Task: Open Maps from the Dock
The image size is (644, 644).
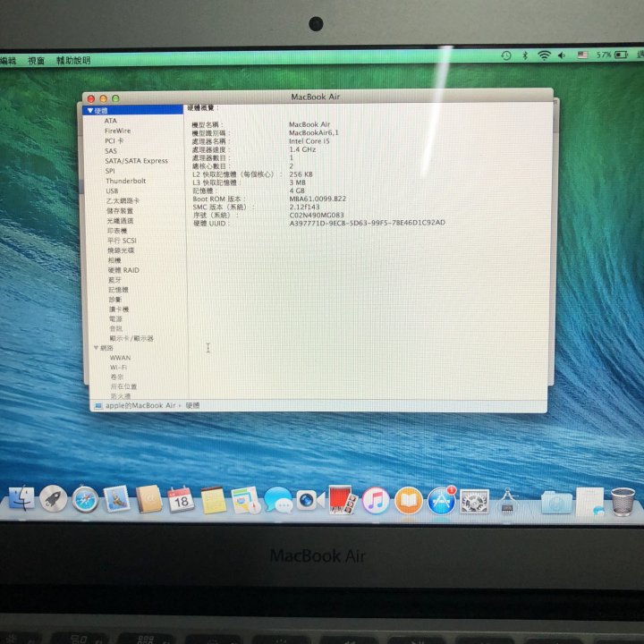Action: point(246,500)
